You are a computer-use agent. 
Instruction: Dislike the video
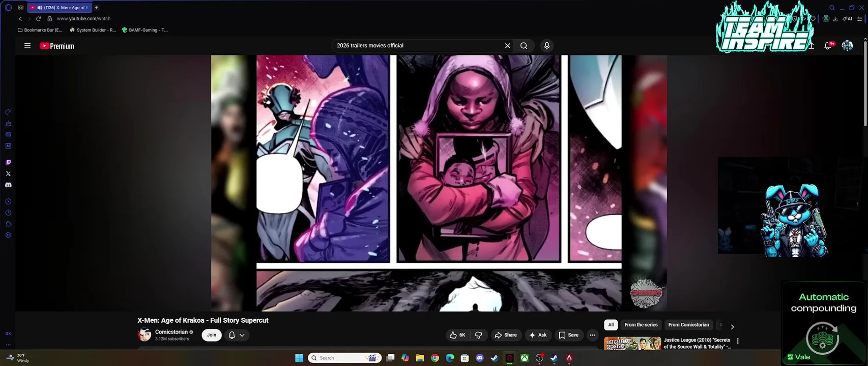click(479, 335)
